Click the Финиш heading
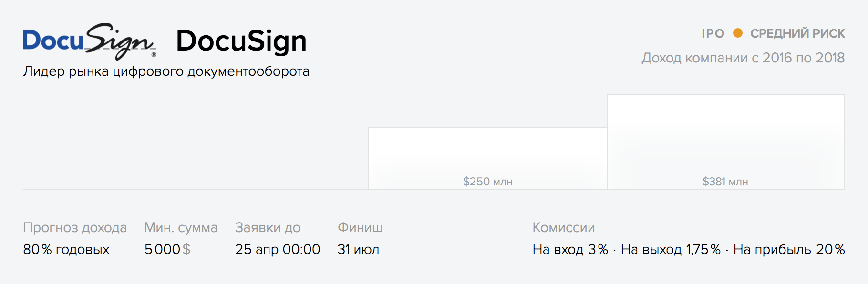This screenshot has width=868, height=284. click(x=360, y=228)
